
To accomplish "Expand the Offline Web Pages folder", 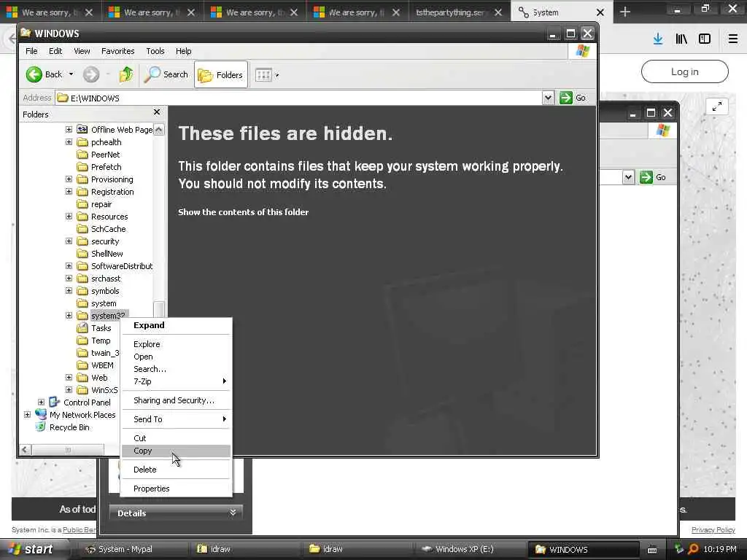I will pos(69,130).
